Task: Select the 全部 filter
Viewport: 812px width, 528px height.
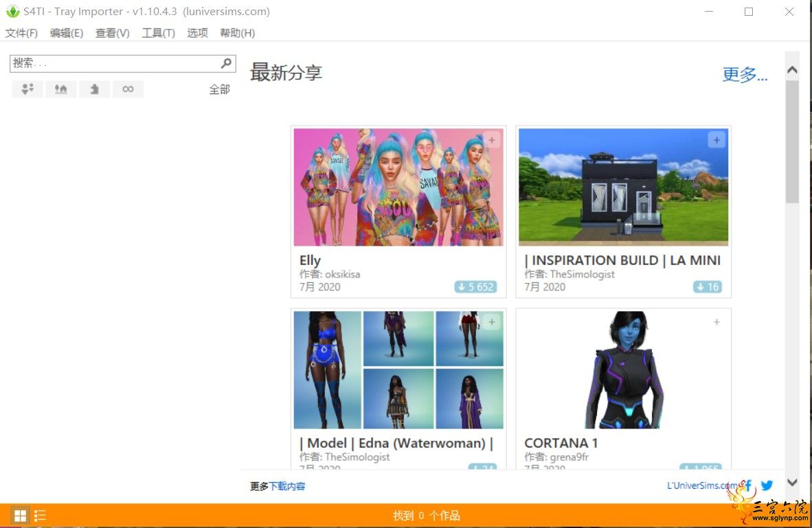Action: [x=220, y=89]
